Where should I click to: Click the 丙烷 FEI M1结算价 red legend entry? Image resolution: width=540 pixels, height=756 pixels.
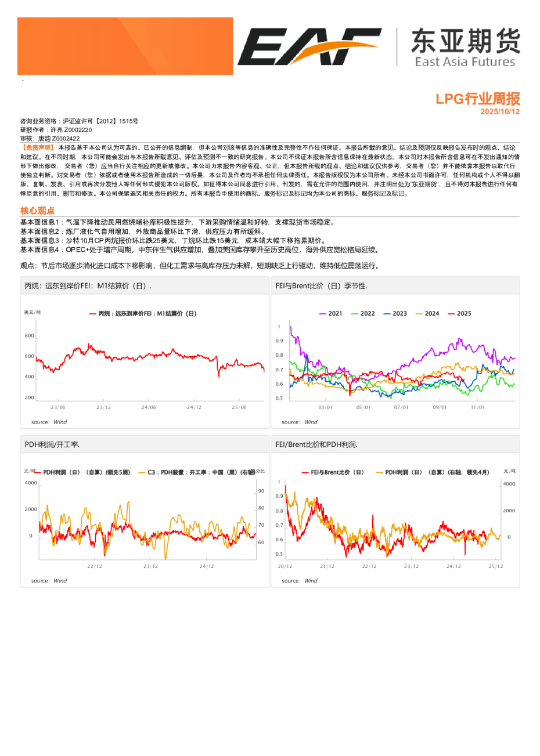pyautogui.click(x=143, y=313)
